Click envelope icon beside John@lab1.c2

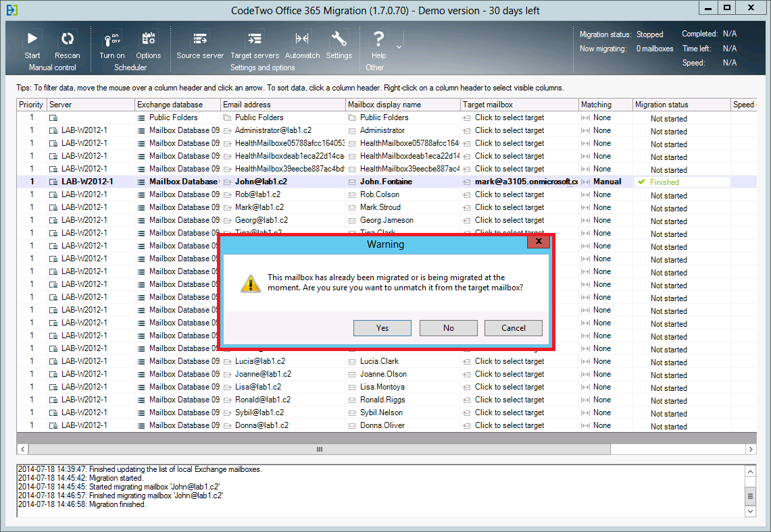coord(227,182)
